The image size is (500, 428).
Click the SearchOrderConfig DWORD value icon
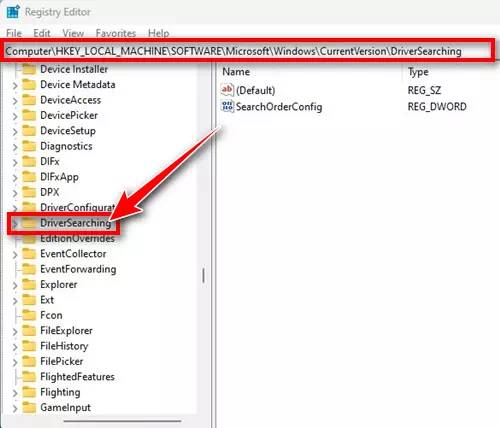pos(227,107)
